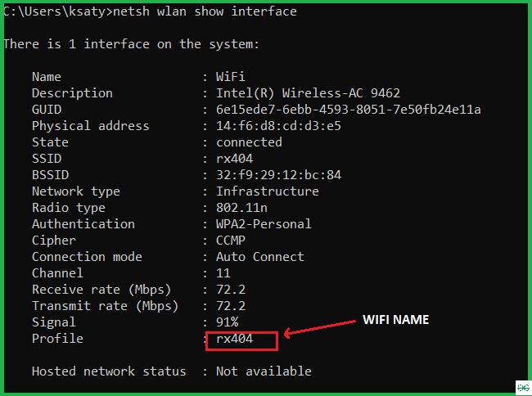532x396 pixels.
Task: Select the interface name value 'WiFi'
Action: 230,77
